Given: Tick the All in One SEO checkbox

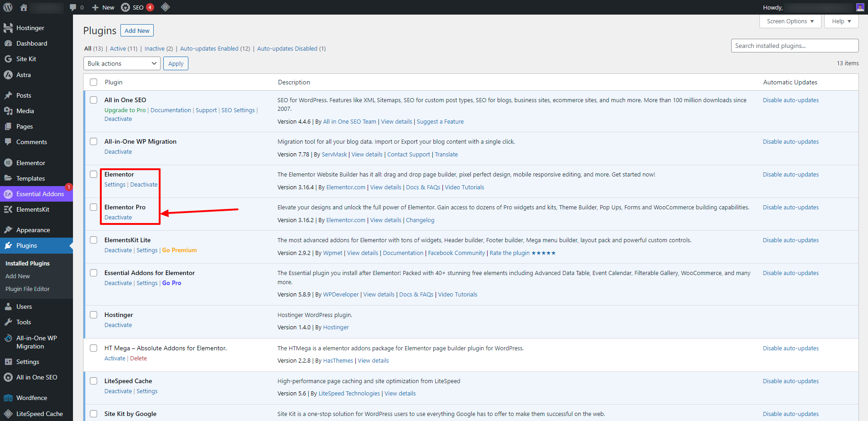Looking at the screenshot, I should tap(94, 100).
